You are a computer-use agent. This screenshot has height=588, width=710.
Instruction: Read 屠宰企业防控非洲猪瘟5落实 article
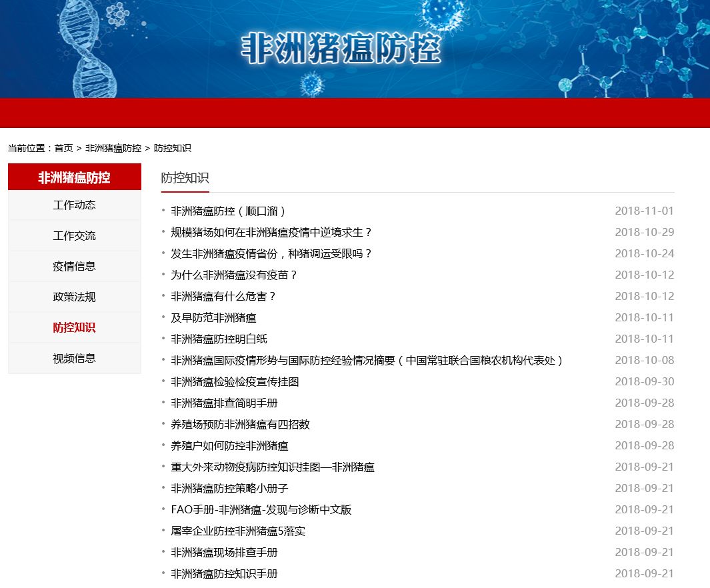click(238, 531)
